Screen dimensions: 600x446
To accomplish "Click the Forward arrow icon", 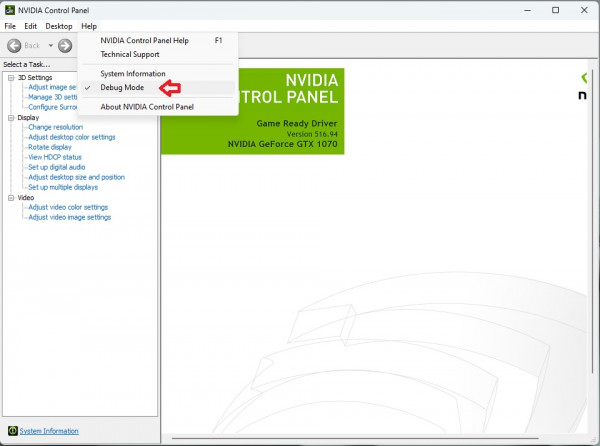I will [x=65, y=45].
